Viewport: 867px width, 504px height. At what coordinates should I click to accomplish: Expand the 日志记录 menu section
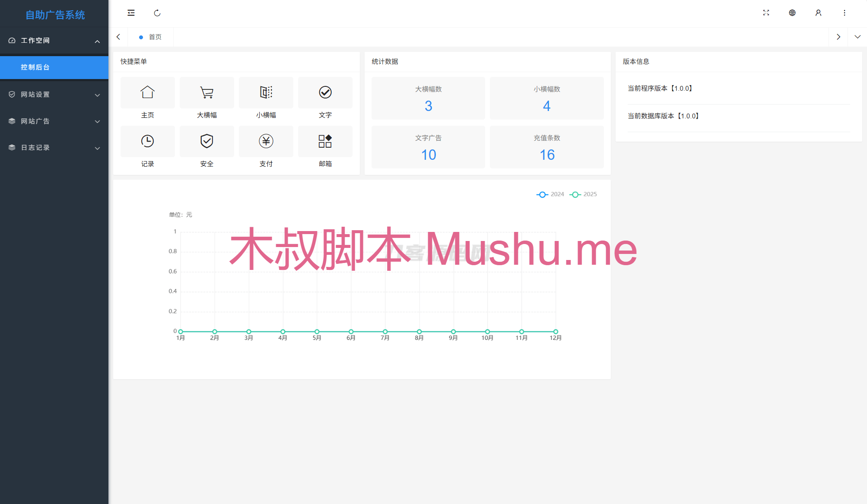click(x=54, y=147)
